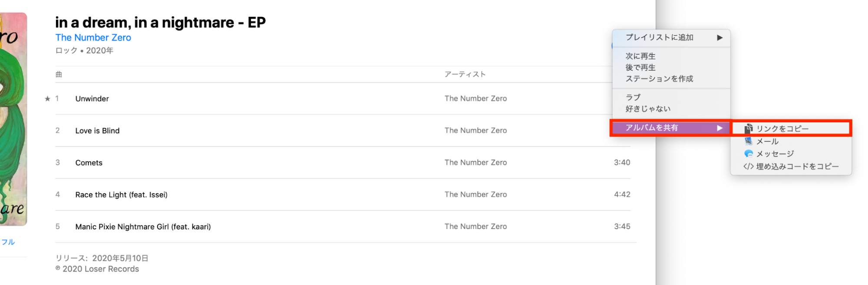Click the Mail app icon in share submenu

[749, 141]
